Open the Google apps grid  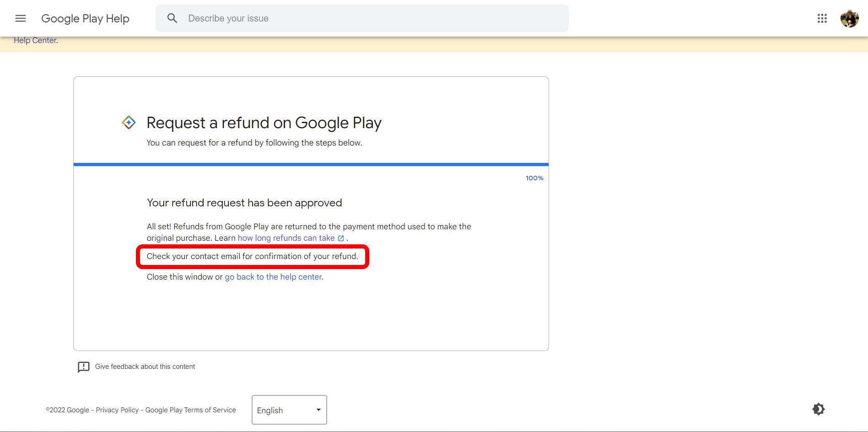click(822, 18)
